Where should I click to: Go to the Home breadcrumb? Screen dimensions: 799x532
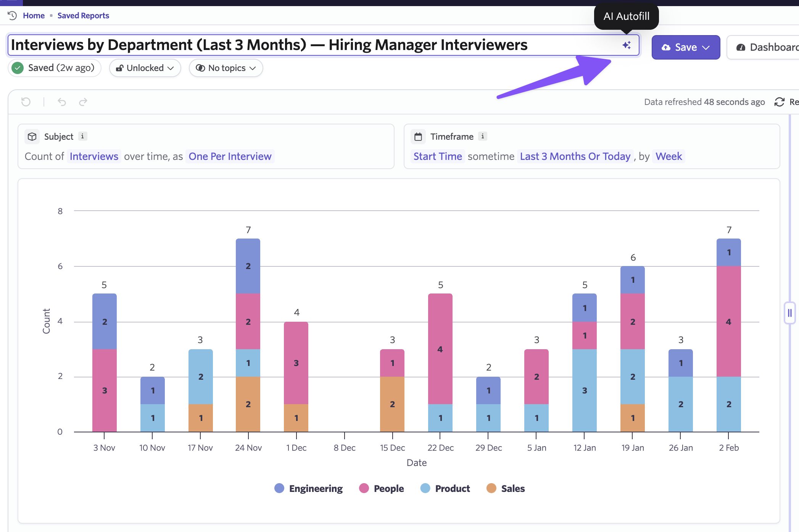34,16
